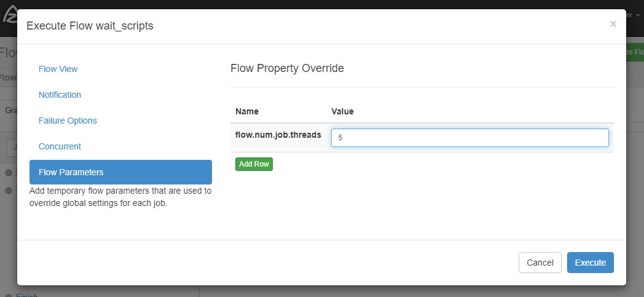
Task: Click the Name column header
Action: coord(247,111)
